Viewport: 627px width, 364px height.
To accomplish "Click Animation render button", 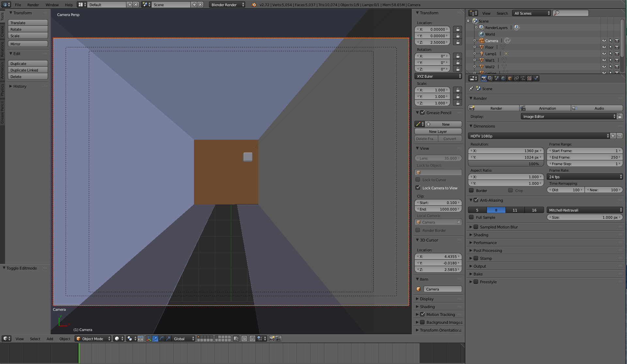I will pyautogui.click(x=545, y=108).
